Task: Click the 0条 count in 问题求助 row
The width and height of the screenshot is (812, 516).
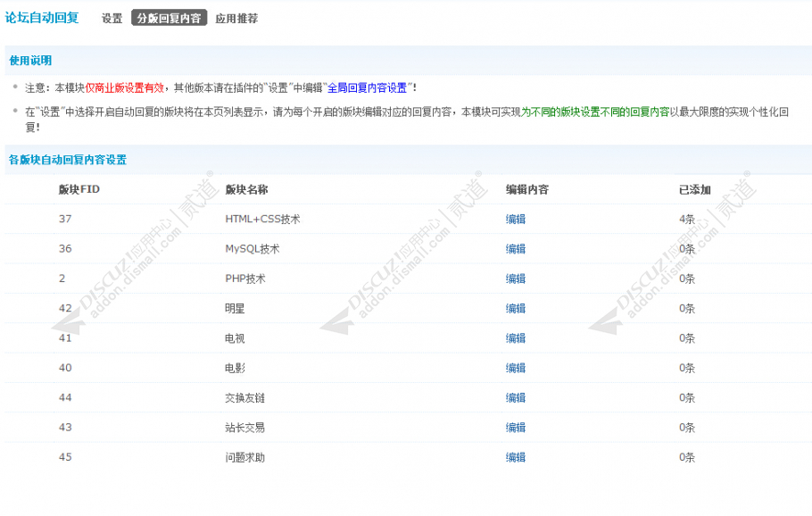Action: tap(687, 457)
